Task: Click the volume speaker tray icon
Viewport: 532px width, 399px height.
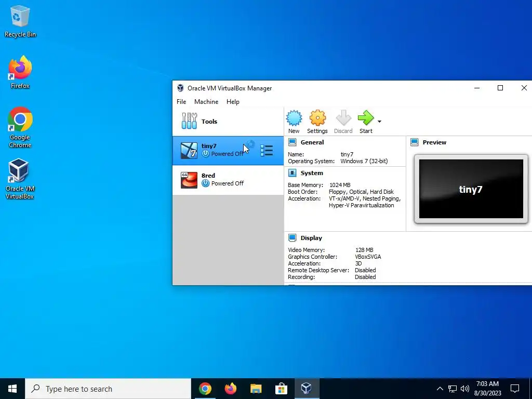Action: [x=465, y=389]
